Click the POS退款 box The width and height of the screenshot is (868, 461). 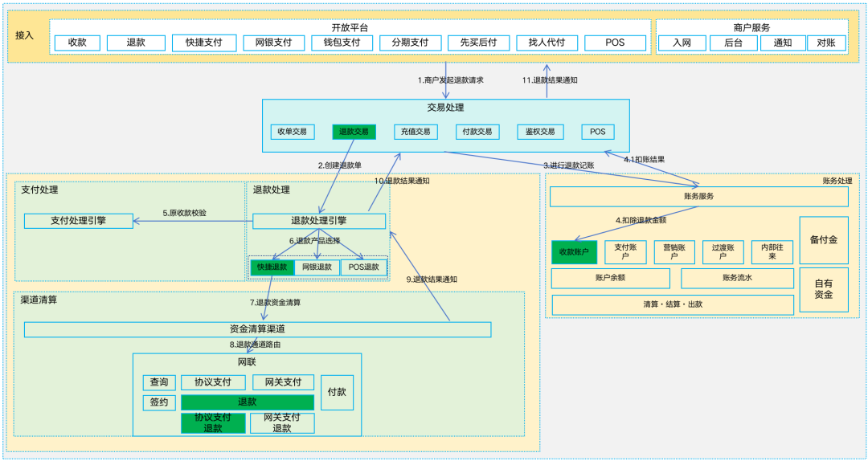pyautogui.click(x=364, y=267)
